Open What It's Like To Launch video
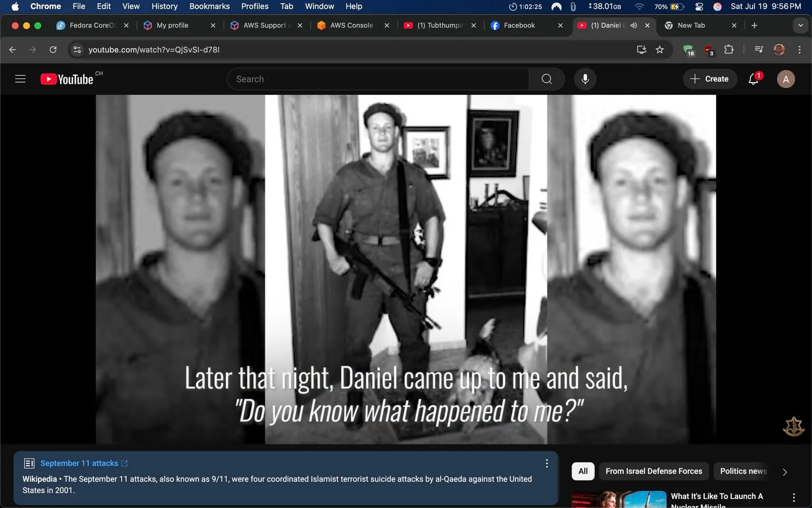This screenshot has height=508, width=812. coord(717,501)
